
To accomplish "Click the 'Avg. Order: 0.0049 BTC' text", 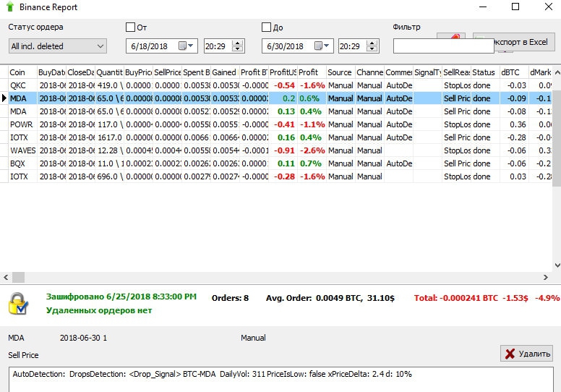I will [x=314, y=298].
